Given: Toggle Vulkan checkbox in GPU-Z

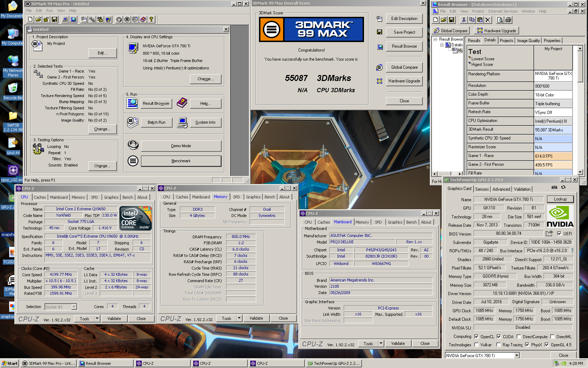Looking at the screenshot, I should point(476,345).
